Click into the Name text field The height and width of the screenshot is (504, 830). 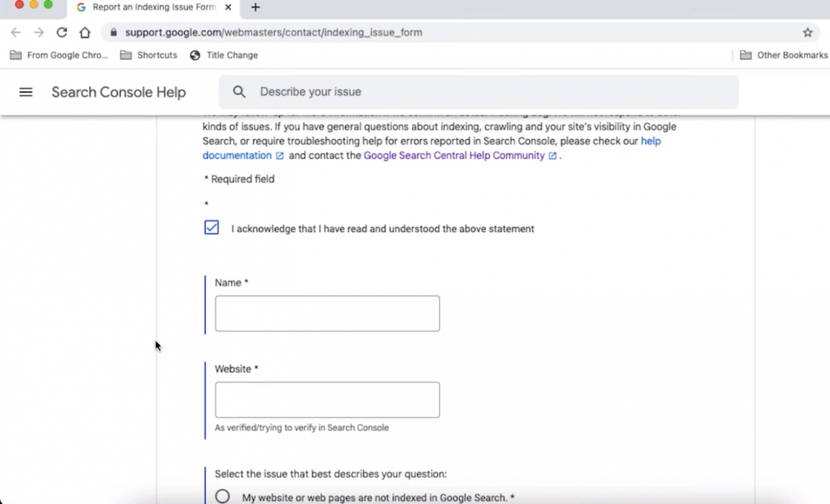point(327,314)
